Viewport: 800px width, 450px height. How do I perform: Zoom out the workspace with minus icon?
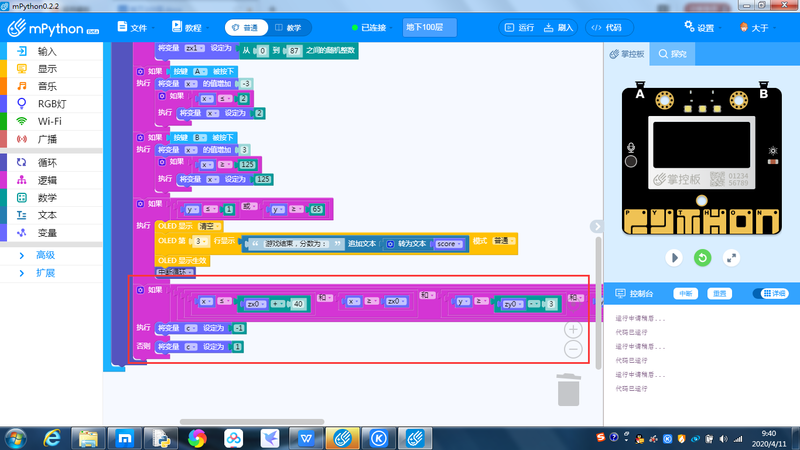[x=573, y=349]
